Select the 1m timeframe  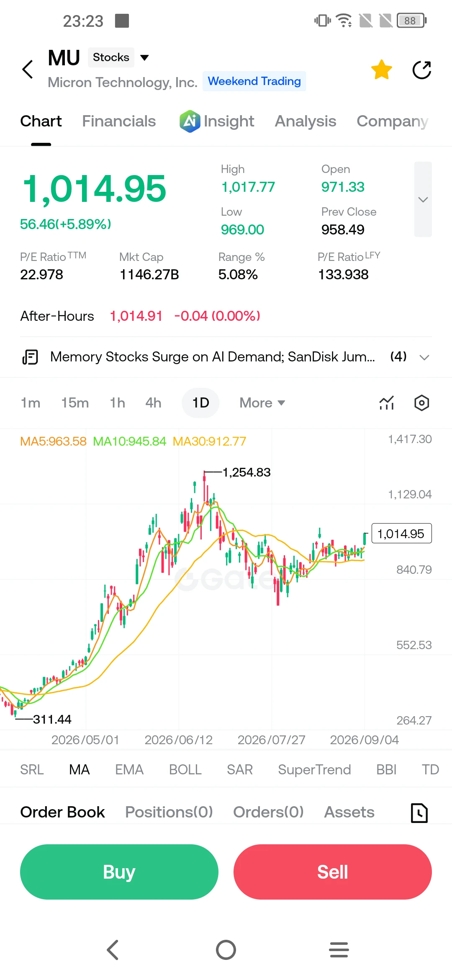31,403
